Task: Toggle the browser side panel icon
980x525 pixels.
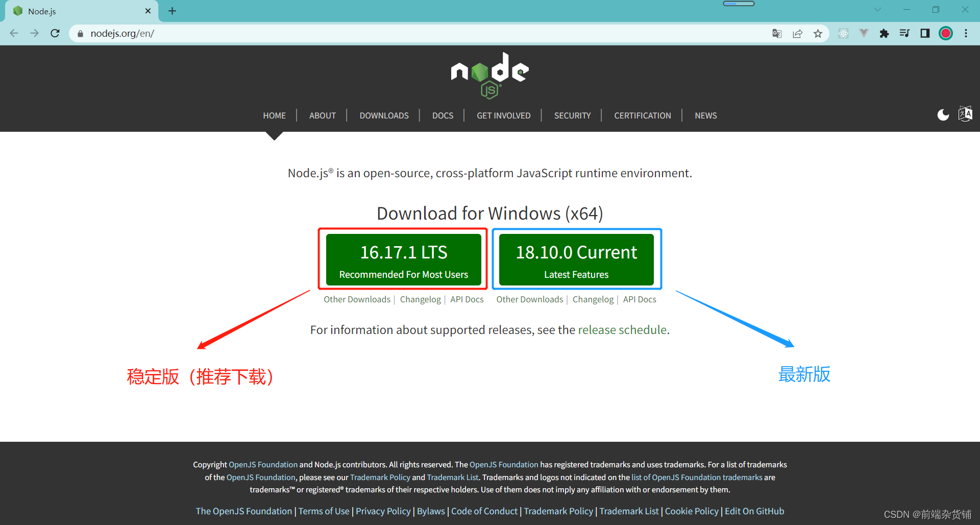Action: pos(925,34)
